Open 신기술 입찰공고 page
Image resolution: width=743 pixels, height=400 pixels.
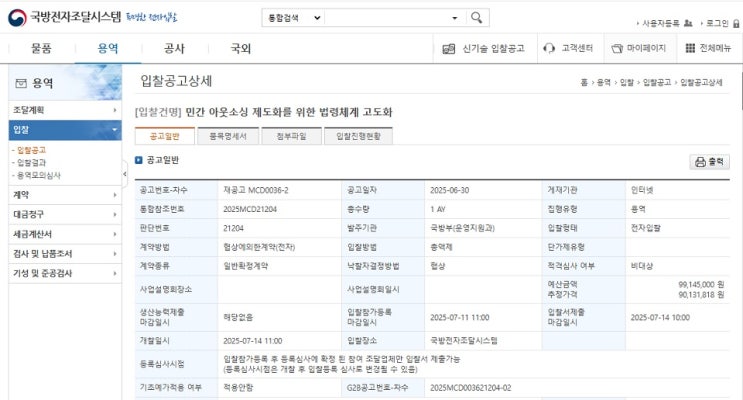point(493,48)
